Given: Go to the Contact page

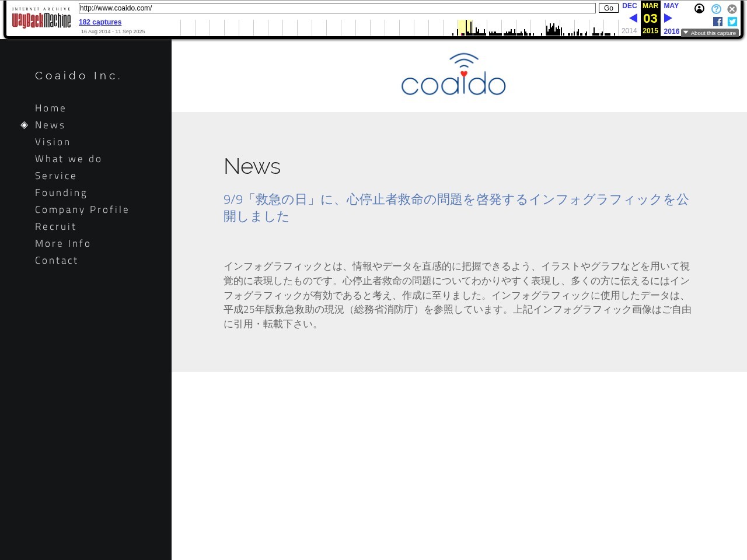Looking at the screenshot, I should point(57,261).
